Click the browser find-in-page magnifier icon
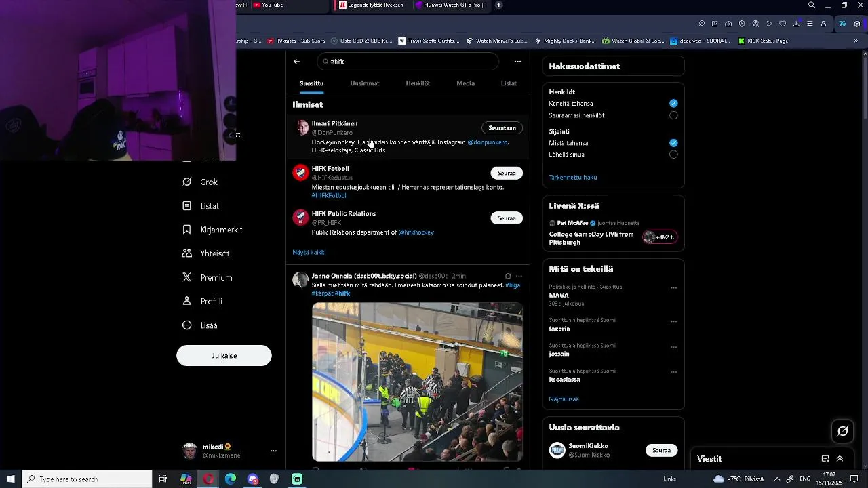The width and height of the screenshot is (868, 488). [x=701, y=24]
